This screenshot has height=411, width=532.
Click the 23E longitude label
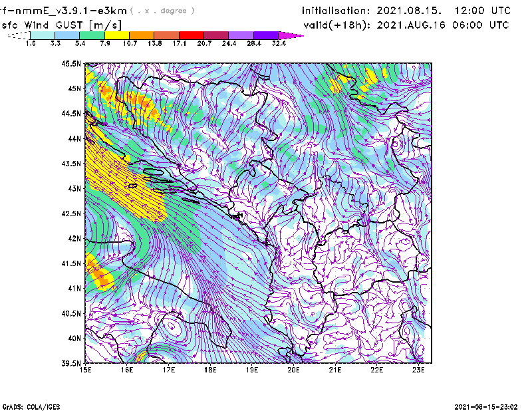pos(418,370)
